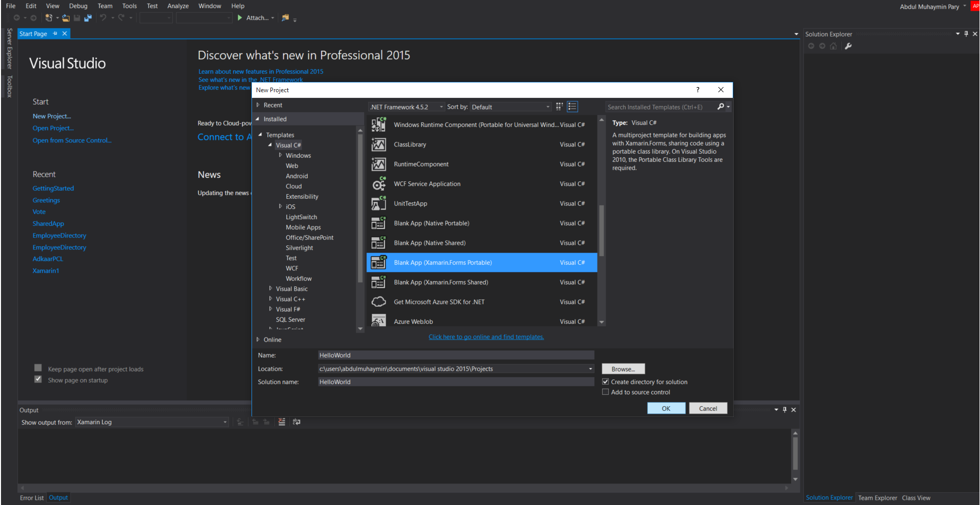Uncheck Create directory for solution
Screen dimensions: 980x505
tap(606, 382)
